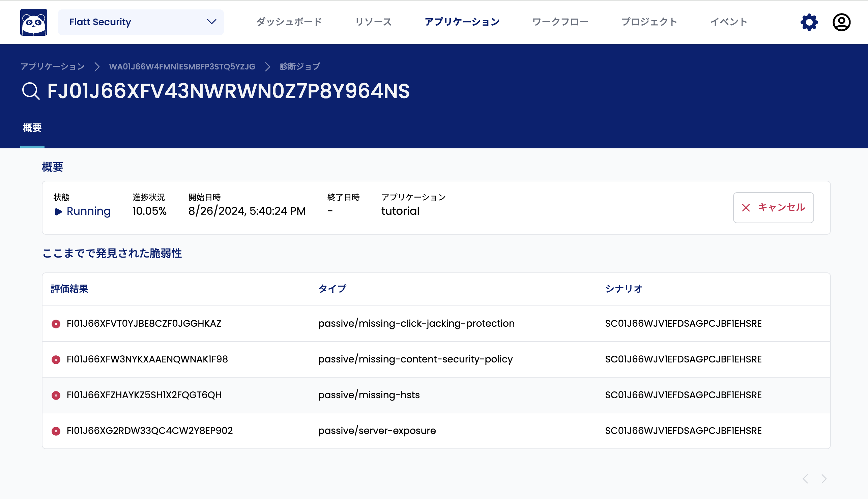Click passive/missing-click-jacking-protection type cell
This screenshot has height=499, width=868.
tap(416, 324)
